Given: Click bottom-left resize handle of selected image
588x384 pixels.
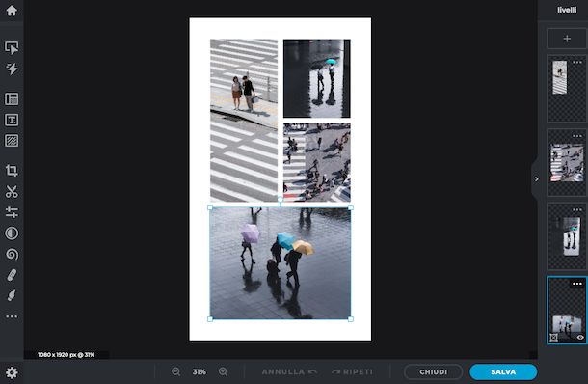Looking at the screenshot, I should tap(210, 319).
